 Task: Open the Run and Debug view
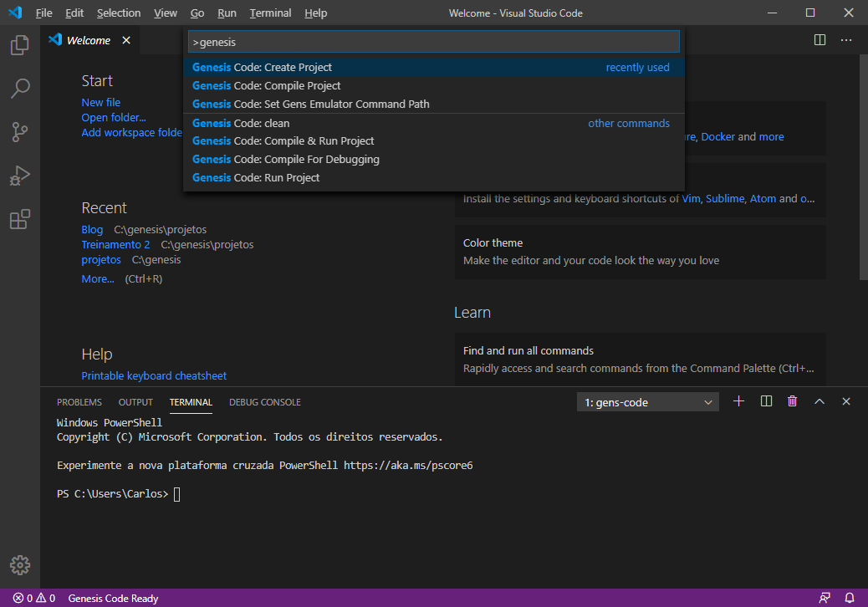coord(20,176)
